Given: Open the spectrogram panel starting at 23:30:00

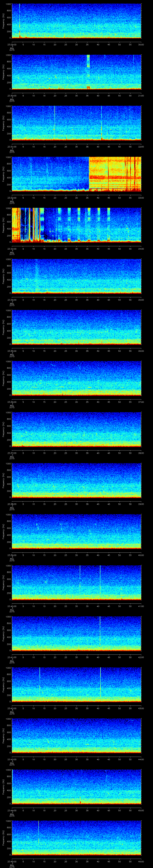Looking at the screenshot, I should (x=76, y=72).
